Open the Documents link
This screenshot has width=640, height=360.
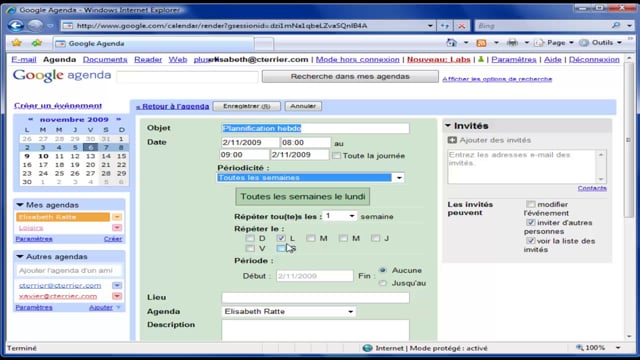point(105,60)
